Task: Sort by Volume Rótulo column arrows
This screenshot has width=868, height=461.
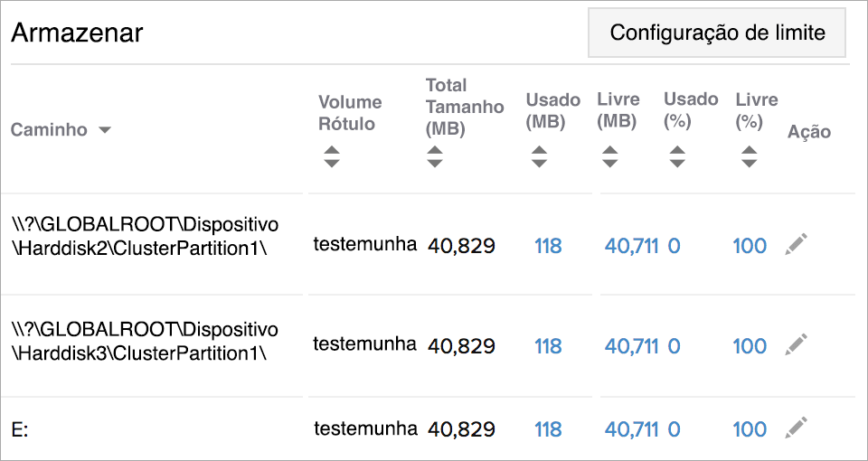Action: [x=332, y=156]
